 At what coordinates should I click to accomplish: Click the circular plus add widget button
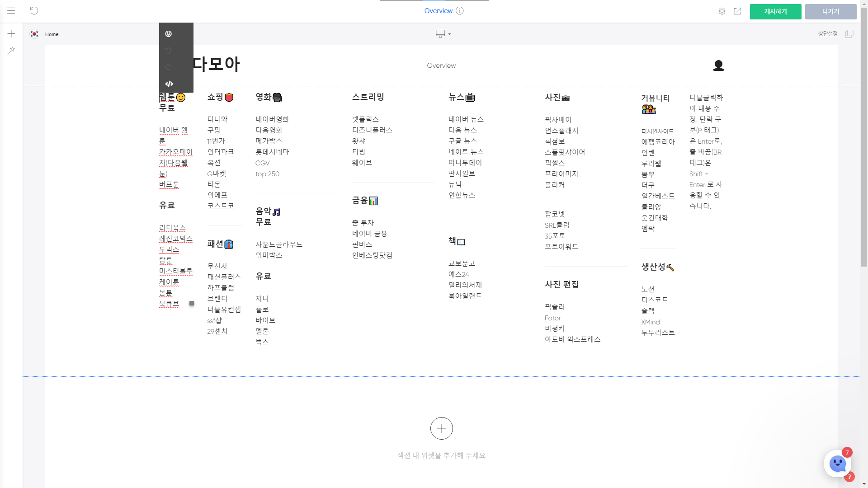pyautogui.click(x=441, y=428)
